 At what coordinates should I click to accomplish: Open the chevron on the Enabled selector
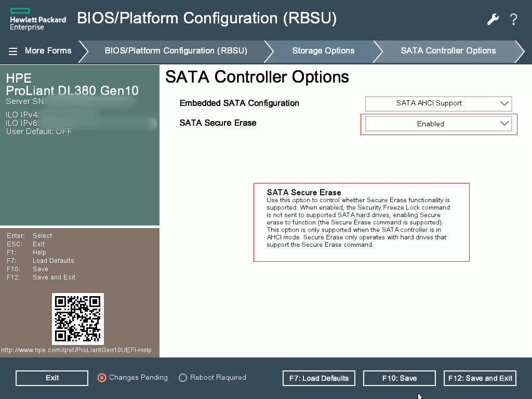(x=503, y=124)
